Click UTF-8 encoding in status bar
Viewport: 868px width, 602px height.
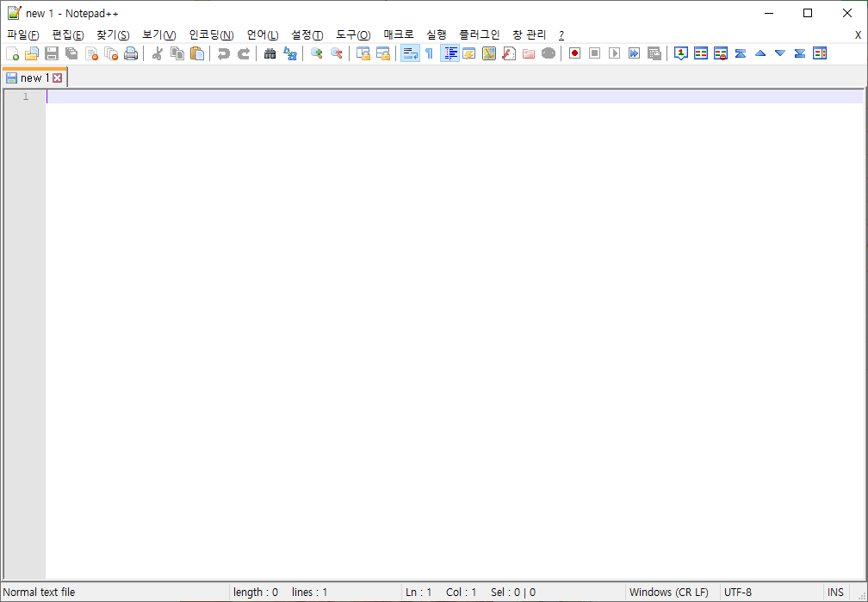[738, 592]
